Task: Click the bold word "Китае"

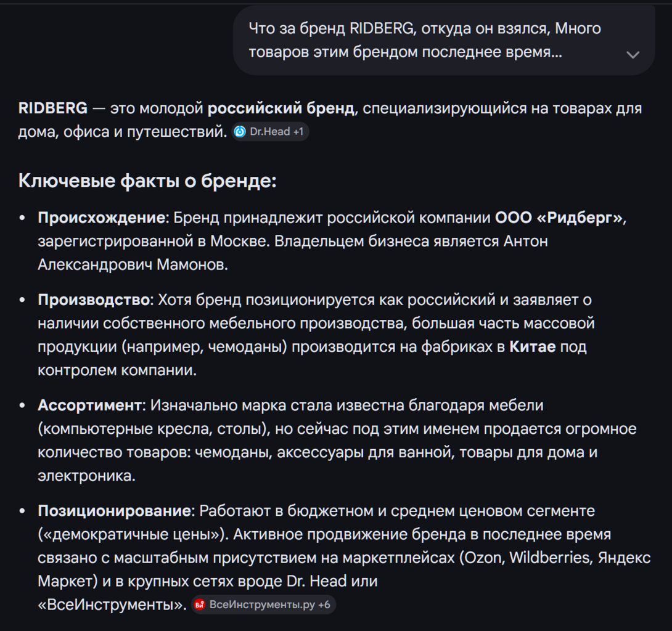Action: [533, 347]
